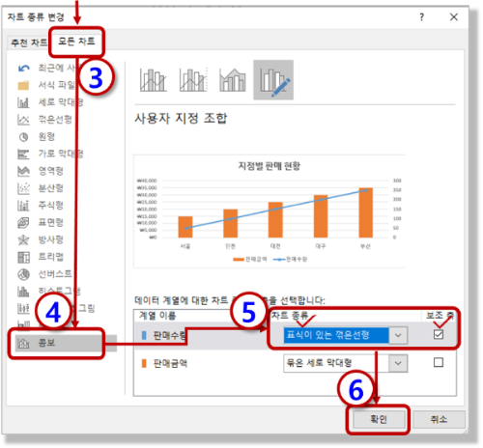Click the 확인 button
This screenshot has height=448, width=483.
[379, 419]
